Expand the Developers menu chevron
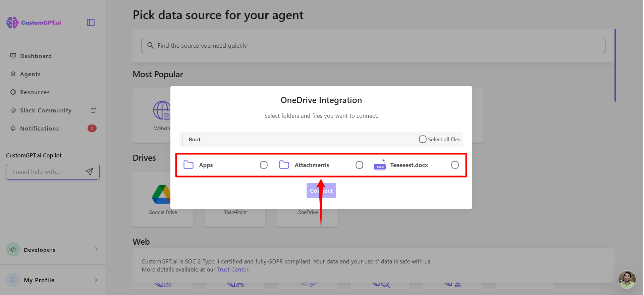The width and height of the screenshot is (644, 295). (x=96, y=249)
